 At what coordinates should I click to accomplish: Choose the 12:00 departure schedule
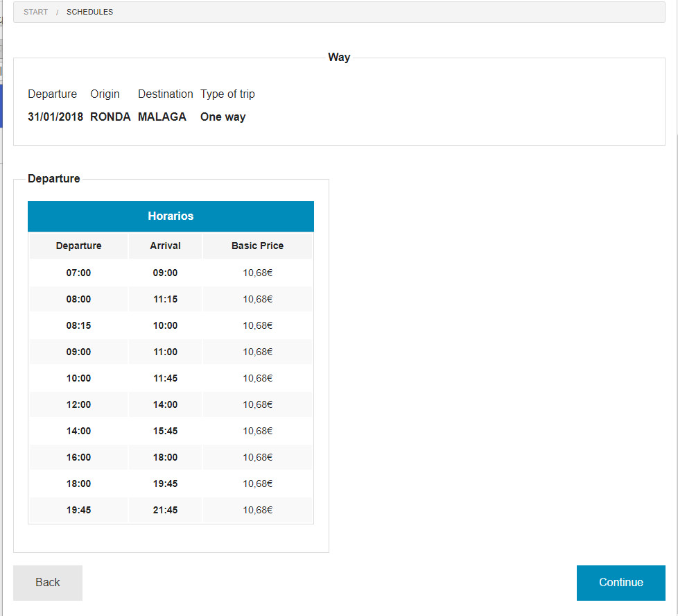pos(78,405)
